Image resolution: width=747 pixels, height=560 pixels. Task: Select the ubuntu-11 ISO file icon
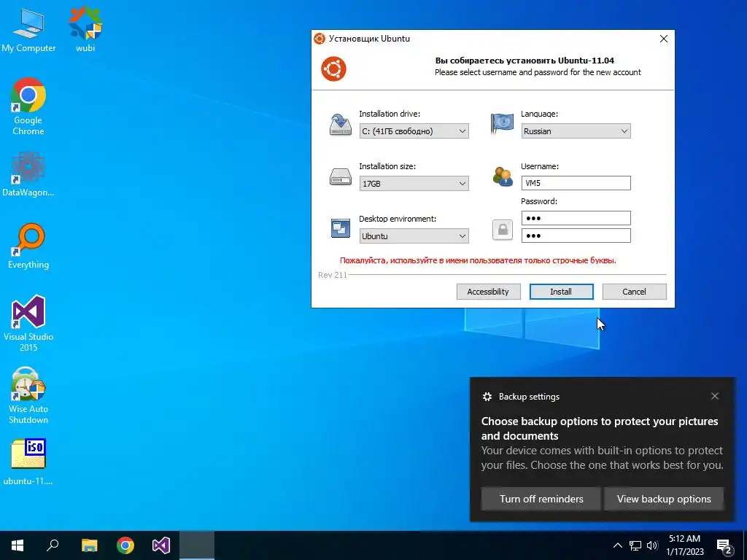point(28,461)
